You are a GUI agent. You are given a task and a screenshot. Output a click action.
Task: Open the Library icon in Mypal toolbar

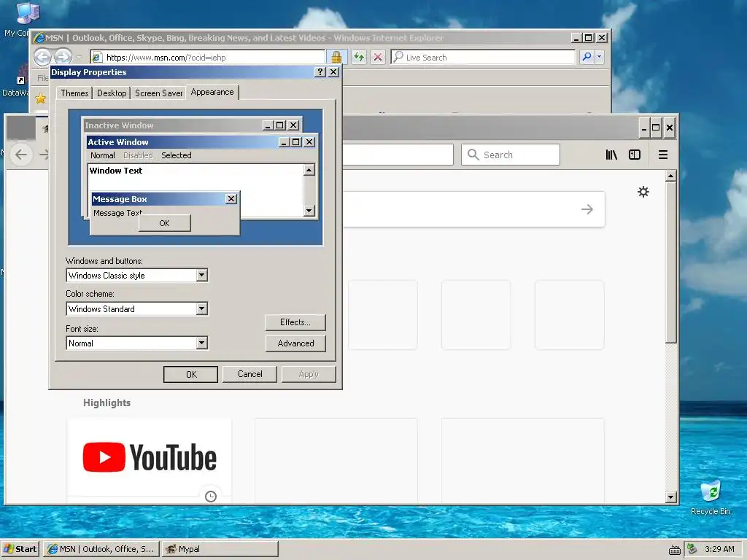[611, 155]
